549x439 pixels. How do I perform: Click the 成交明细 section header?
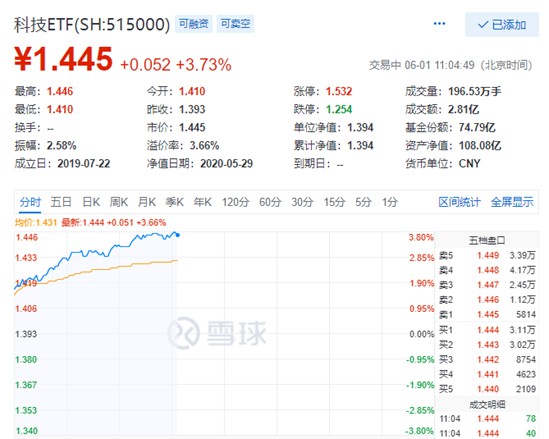(x=487, y=405)
